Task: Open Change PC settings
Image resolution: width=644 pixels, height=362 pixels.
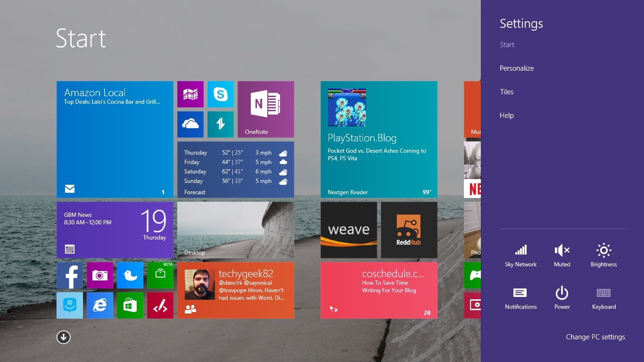Action: coord(595,337)
